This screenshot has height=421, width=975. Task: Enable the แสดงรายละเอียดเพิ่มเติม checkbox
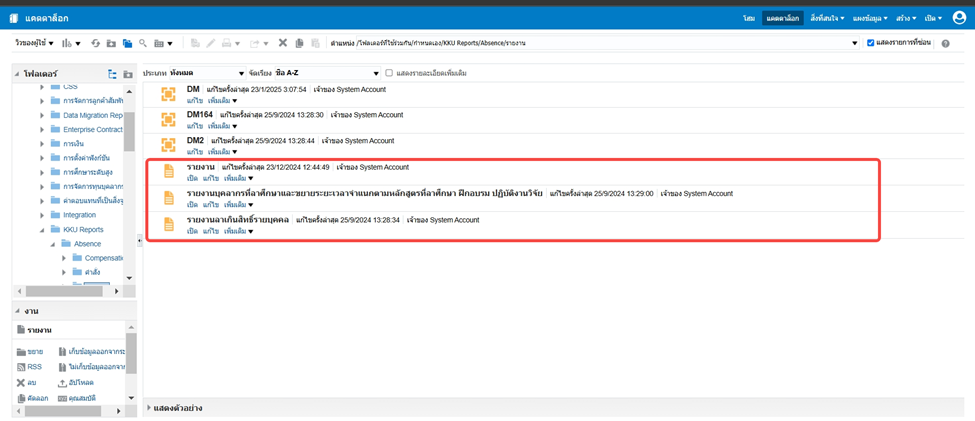tap(389, 73)
